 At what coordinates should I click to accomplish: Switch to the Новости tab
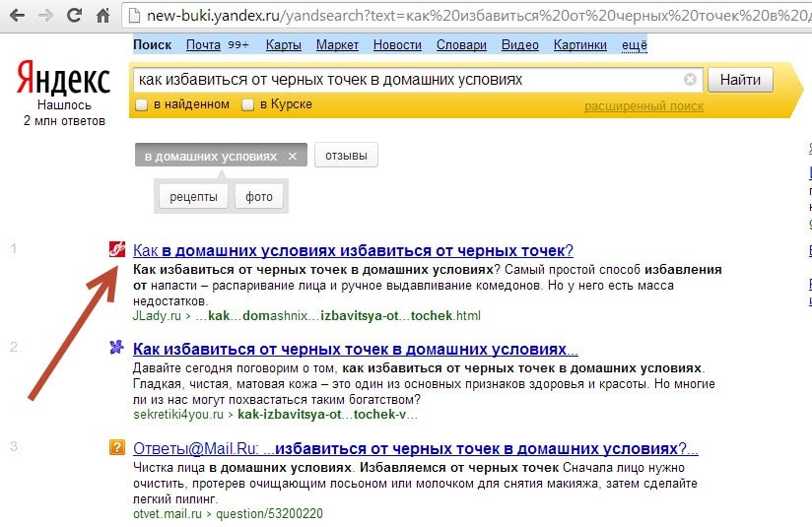[397, 45]
